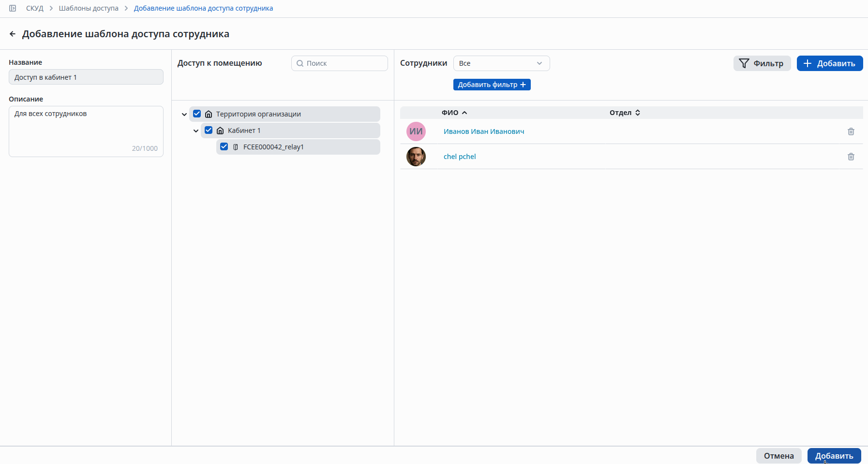This screenshot has width=868, height=464.
Task: Uncheck the Кабинет 1 checkbox
Action: tap(209, 130)
